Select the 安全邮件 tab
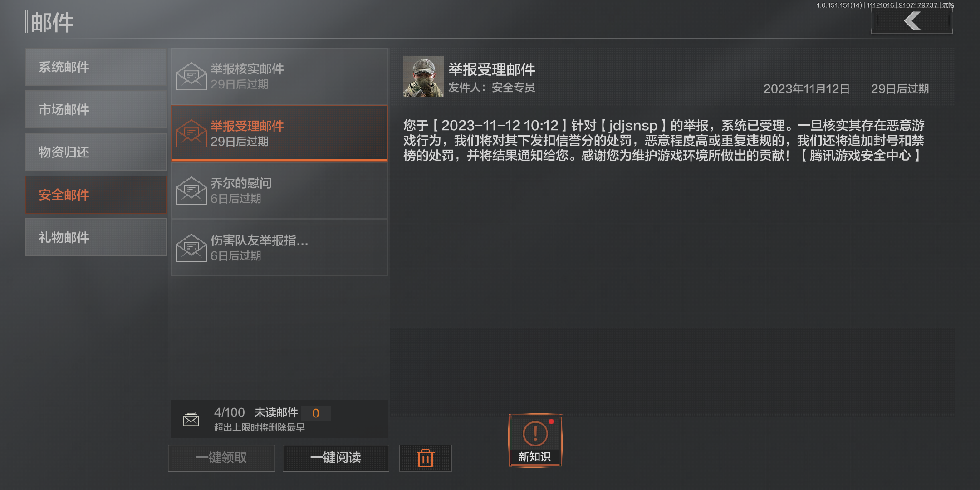 [x=96, y=195]
